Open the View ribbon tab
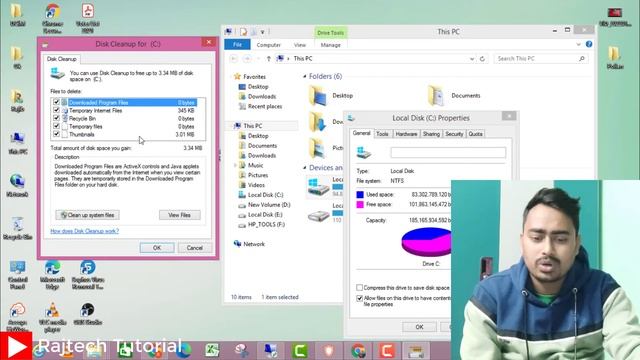The image size is (640, 360). point(300,45)
